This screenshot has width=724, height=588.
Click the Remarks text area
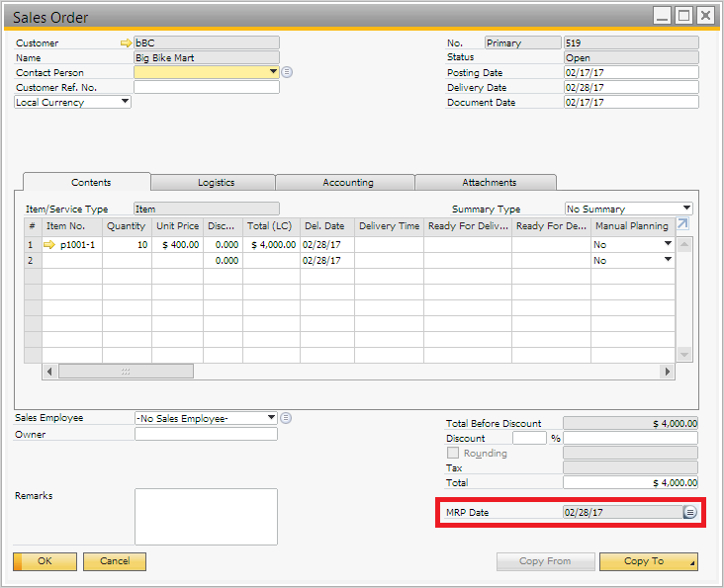[x=206, y=517]
